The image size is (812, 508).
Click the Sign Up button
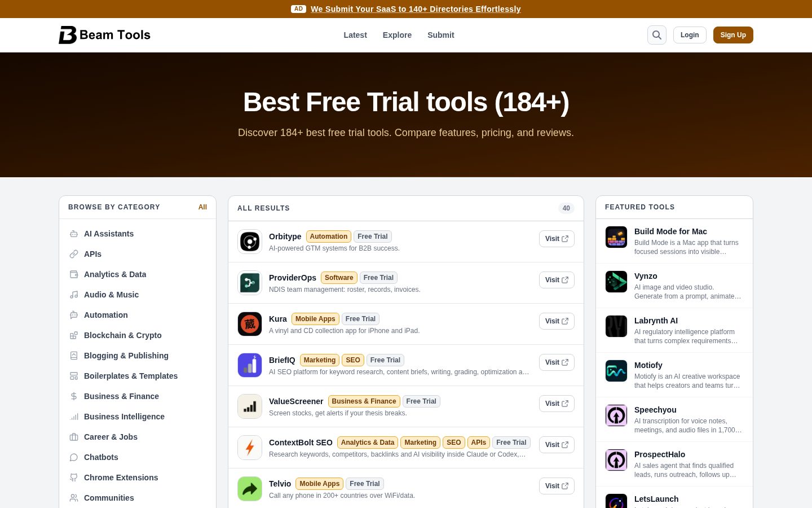[x=733, y=35]
